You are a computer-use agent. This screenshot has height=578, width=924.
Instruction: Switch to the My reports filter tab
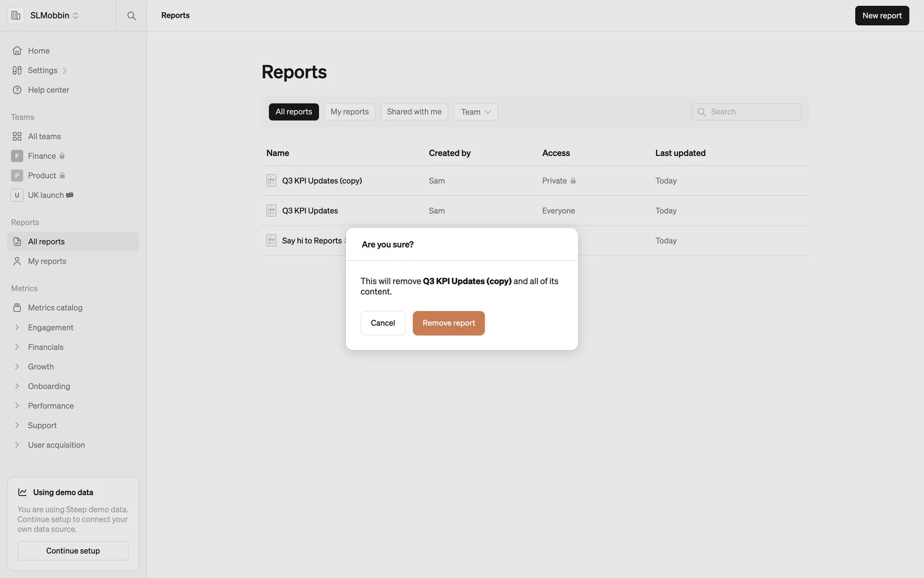click(x=349, y=112)
